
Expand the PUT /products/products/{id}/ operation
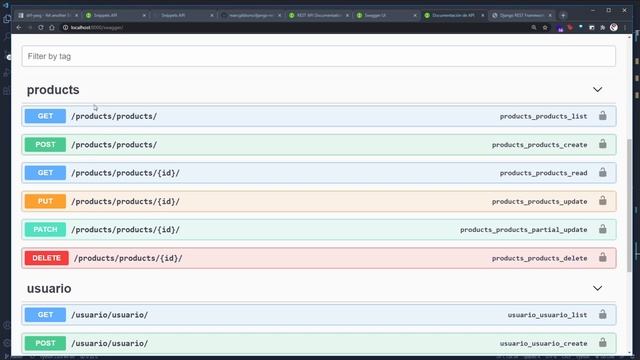[x=319, y=201]
